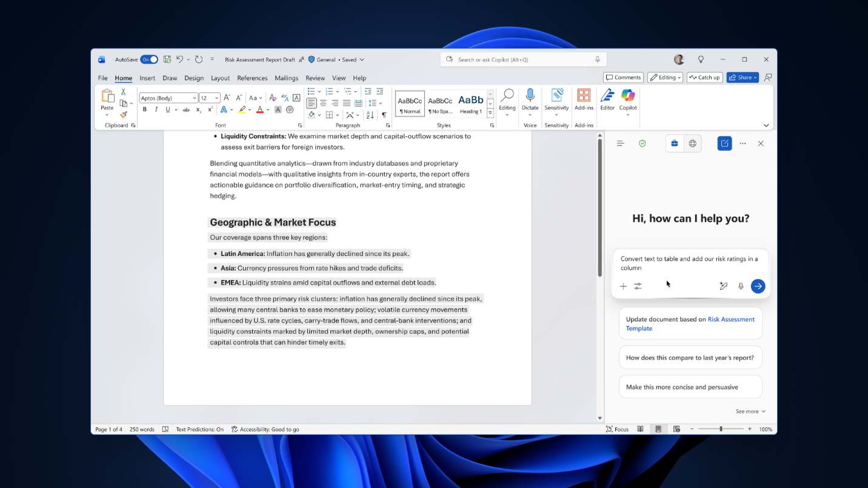The width and height of the screenshot is (868, 488).
Task: Toggle AutoSave switch off
Action: 149,59
